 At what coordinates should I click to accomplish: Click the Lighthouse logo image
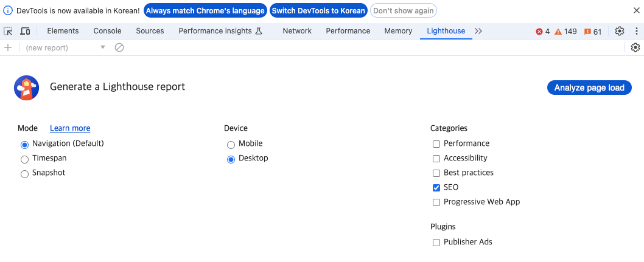26,88
